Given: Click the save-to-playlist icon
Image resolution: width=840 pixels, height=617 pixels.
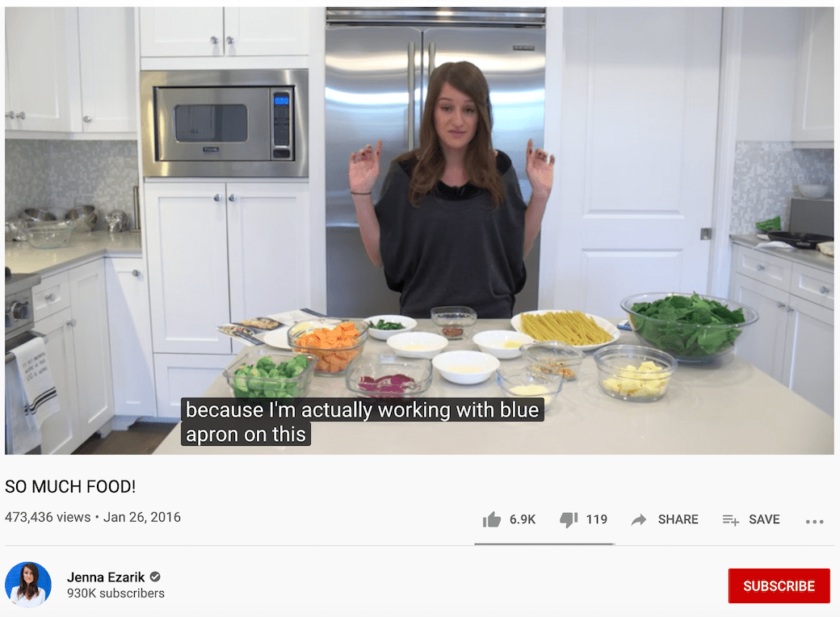Looking at the screenshot, I should tap(731, 519).
